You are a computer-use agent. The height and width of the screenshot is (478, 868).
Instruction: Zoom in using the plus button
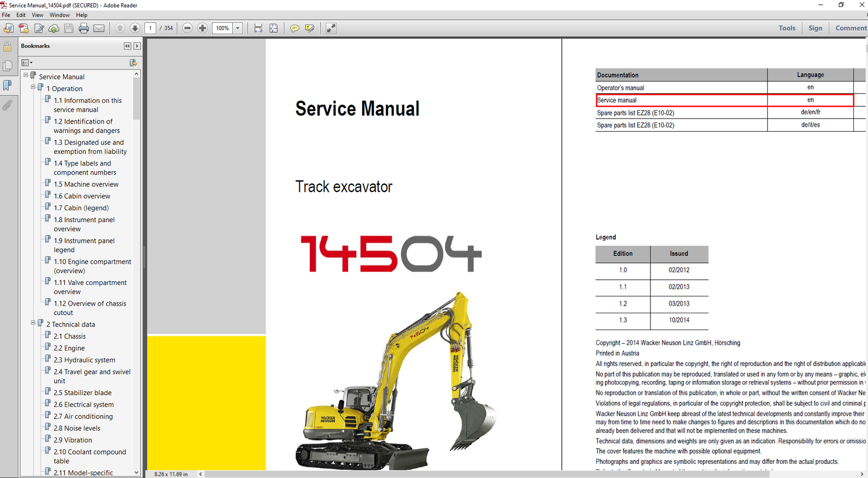[x=202, y=28]
